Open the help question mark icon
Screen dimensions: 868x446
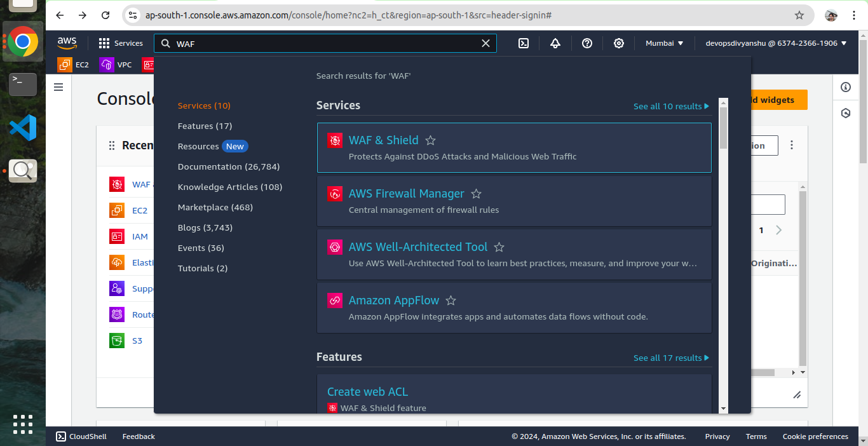pos(587,43)
